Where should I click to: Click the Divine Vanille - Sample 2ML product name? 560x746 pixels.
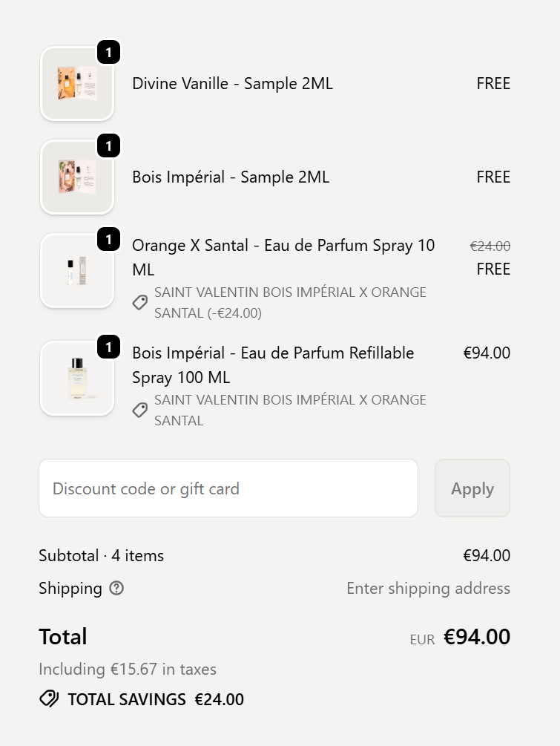[232, 84]
